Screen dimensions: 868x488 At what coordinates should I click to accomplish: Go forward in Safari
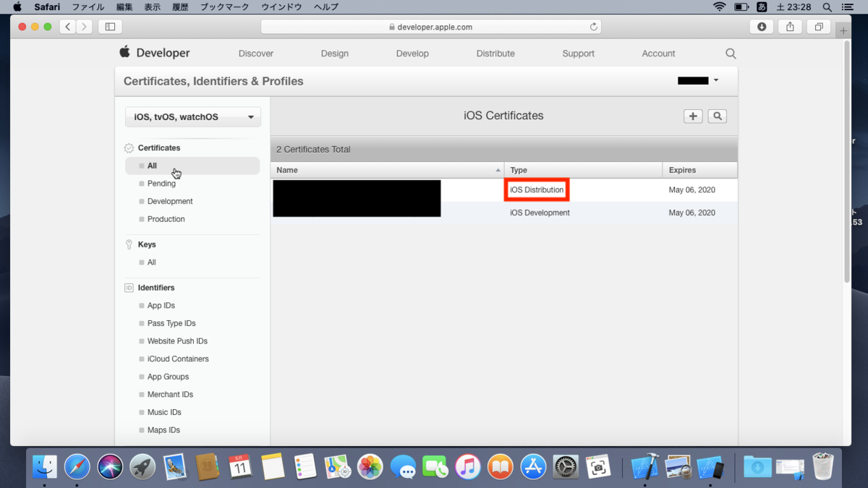tap(85, 27)
